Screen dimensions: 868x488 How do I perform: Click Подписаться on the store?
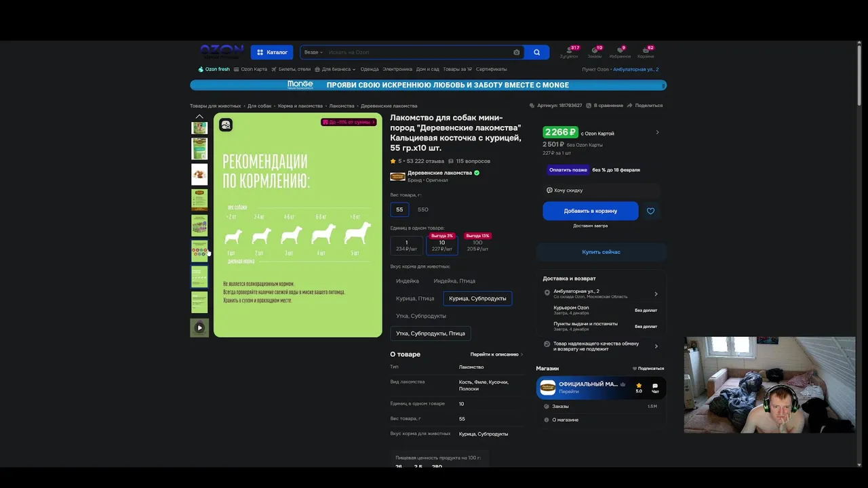point(648,369)
